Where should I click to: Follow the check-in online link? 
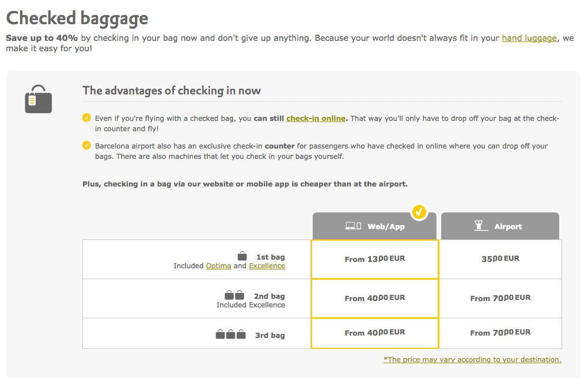(x=316, y=118)
